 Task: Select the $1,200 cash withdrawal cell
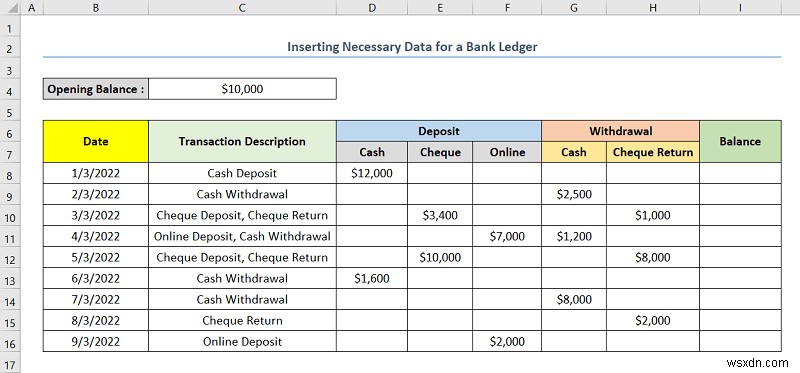pos(574,236)
